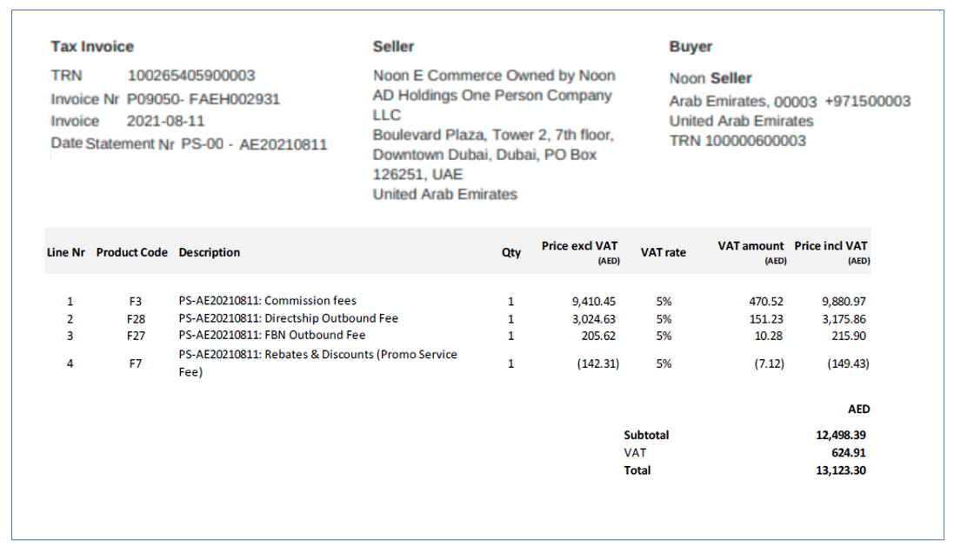
Task: Click product code F27
Action: [x=136, y=336]
